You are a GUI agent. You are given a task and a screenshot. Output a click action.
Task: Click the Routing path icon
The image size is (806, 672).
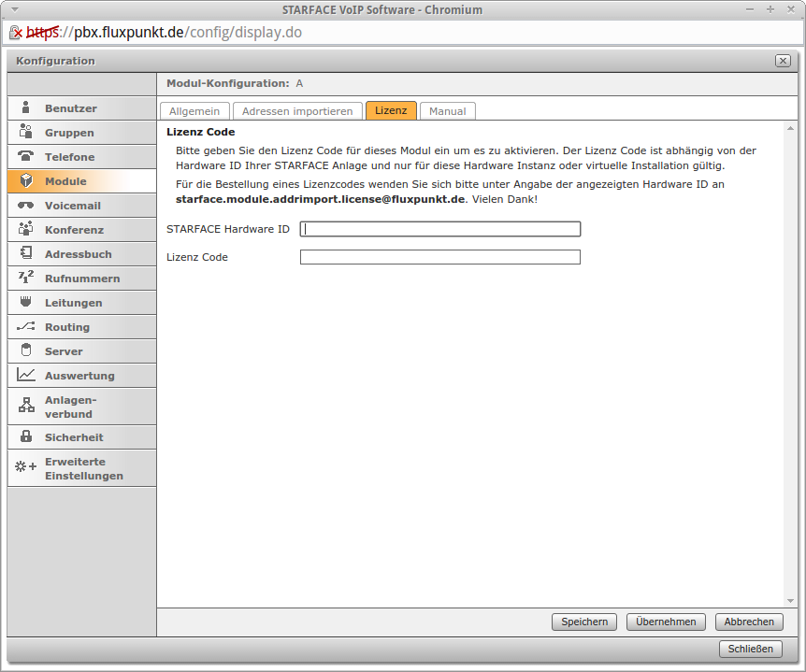click(25, 326)
